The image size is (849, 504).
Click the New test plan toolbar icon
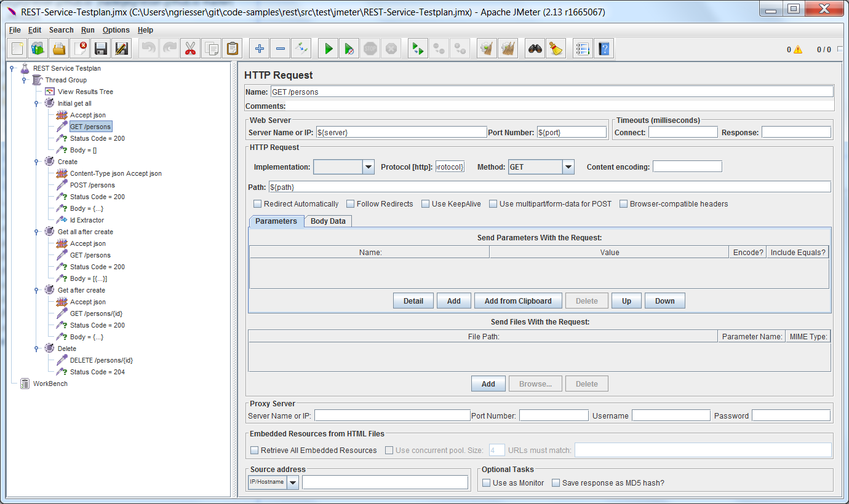(17, 49)
